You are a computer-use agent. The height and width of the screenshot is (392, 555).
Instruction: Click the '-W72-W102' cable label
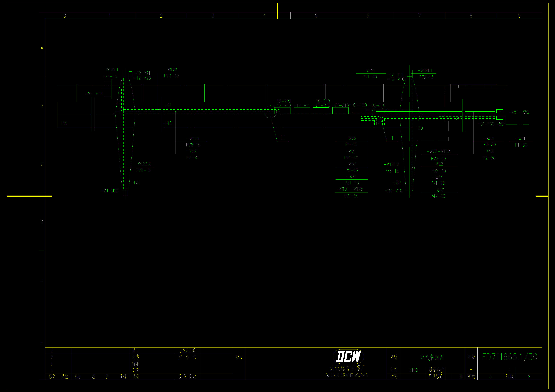438,151
